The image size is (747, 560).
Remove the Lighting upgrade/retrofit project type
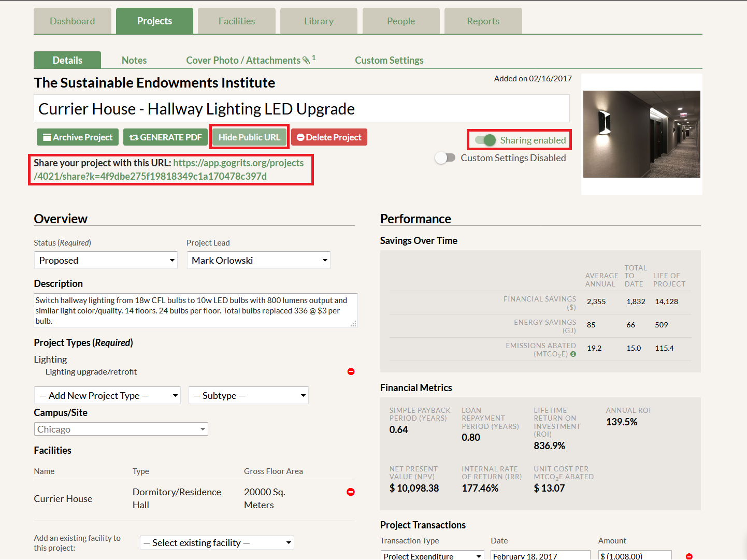(351, 371)
